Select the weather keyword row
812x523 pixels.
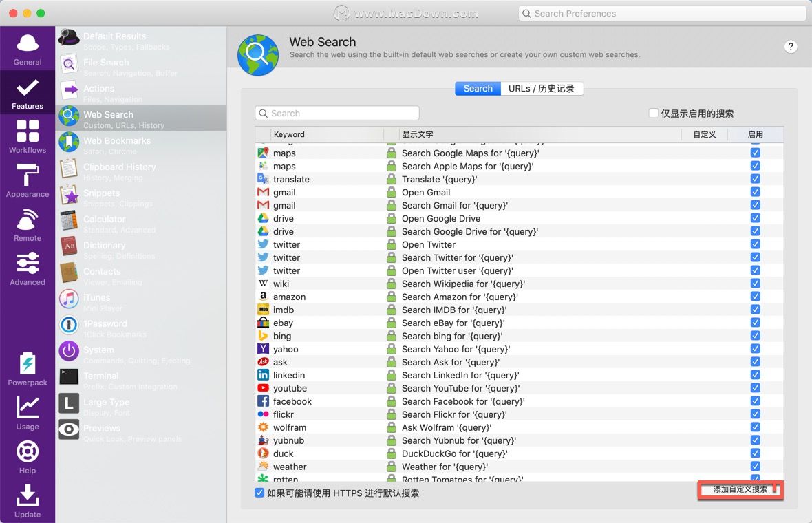[520, 467]
